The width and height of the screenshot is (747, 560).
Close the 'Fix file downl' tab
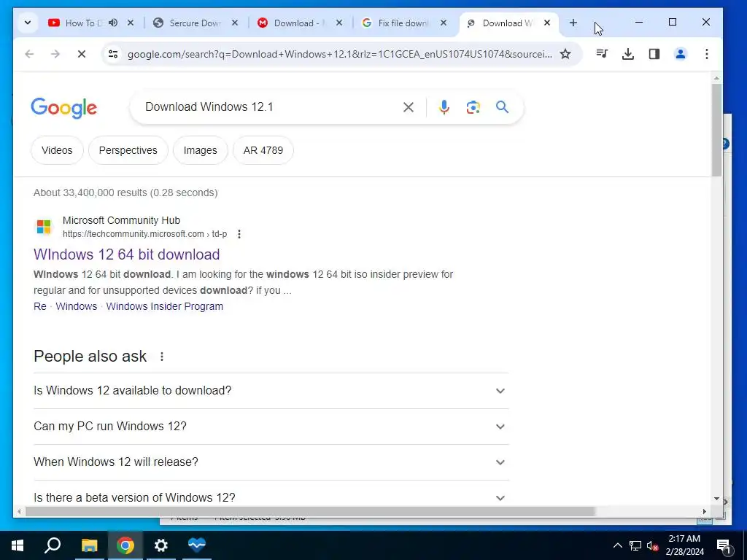pos(443,23)
